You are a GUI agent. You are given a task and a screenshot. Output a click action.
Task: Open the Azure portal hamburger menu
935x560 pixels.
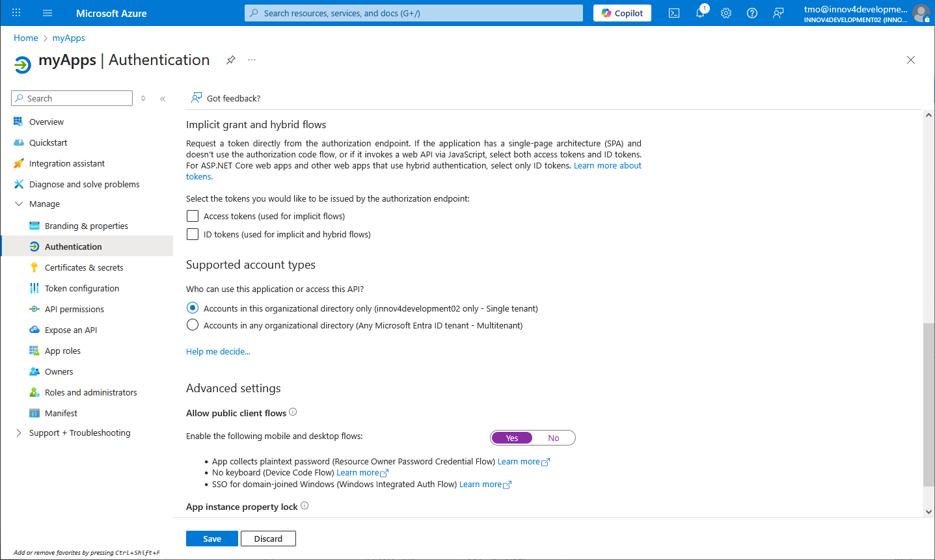(x=47, y=13)
